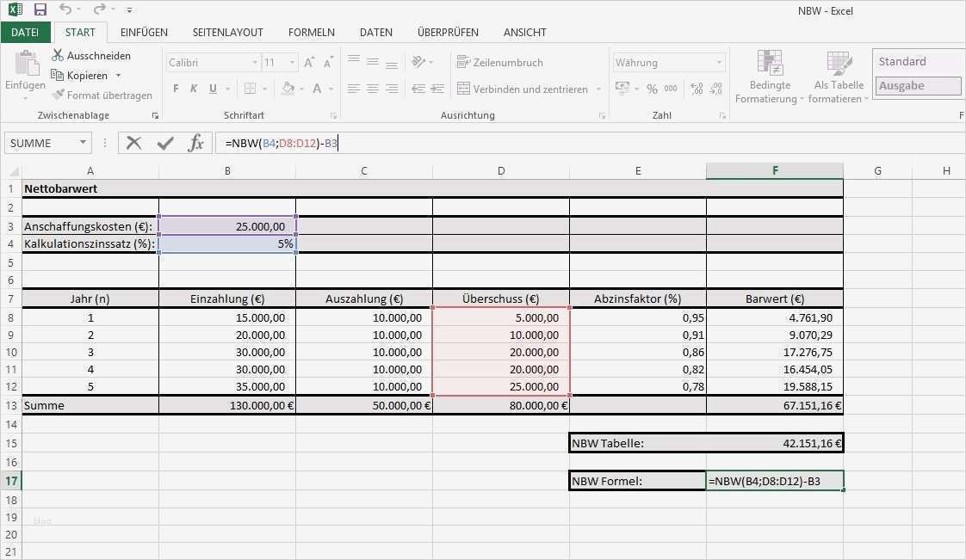The image size is (966, 560).
Task: Click the fill color bucket icon
Action: pos(288,89)
